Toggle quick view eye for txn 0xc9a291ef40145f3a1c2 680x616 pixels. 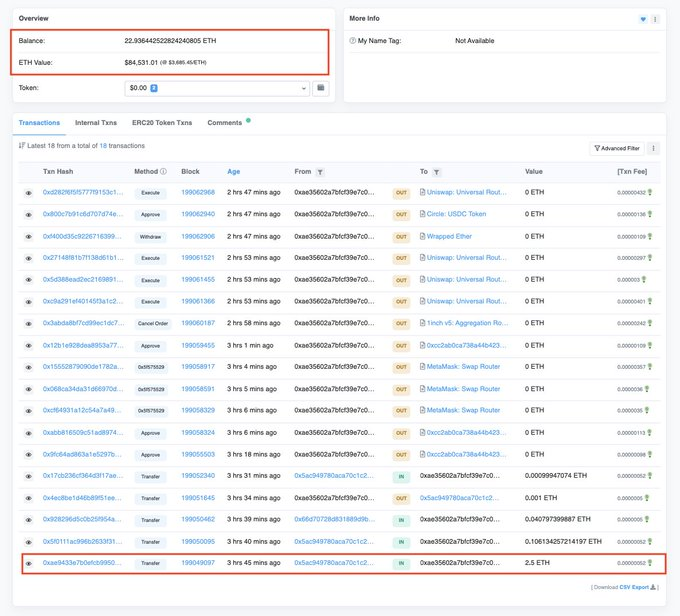click(29, 302)
